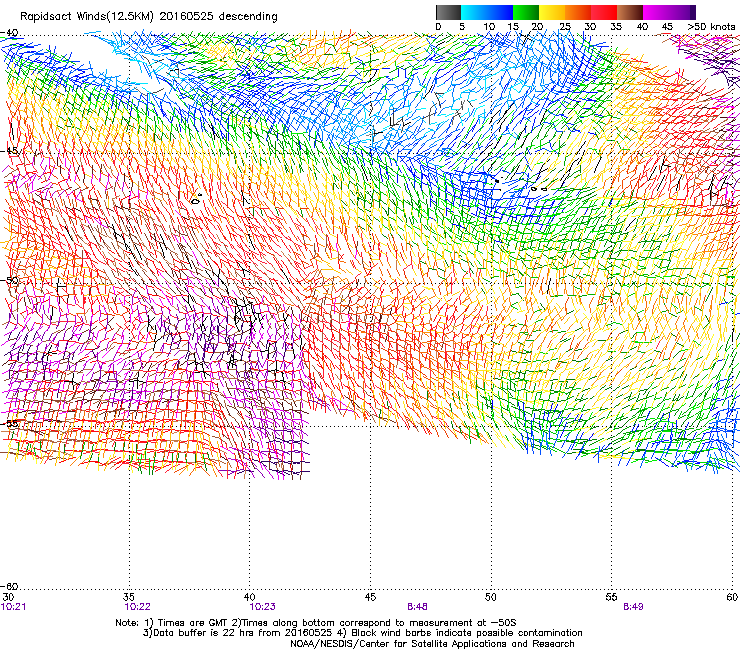Click the '>50 knots' legend label
The width and height of the screenshot is (740, 650).
click(711, 27)
